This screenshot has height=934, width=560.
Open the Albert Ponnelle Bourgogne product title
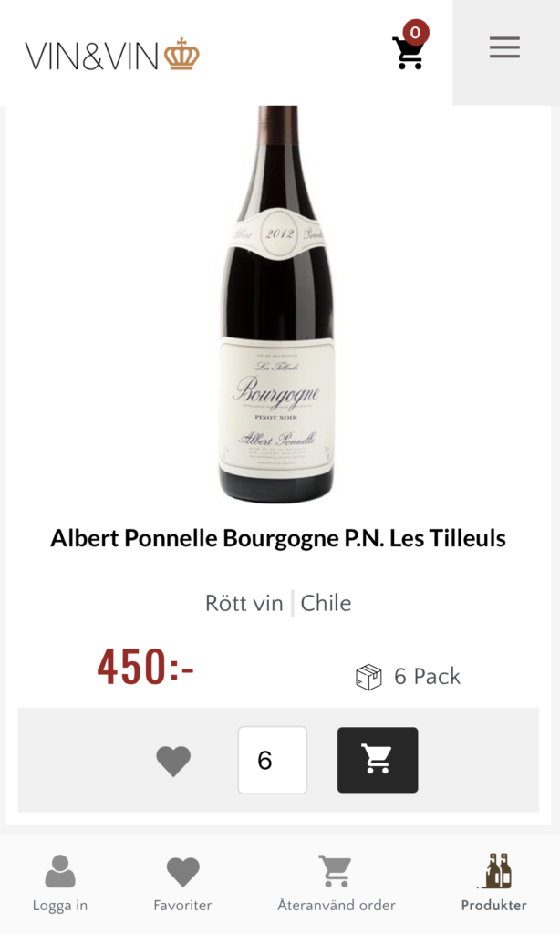[x=278, y=538]
